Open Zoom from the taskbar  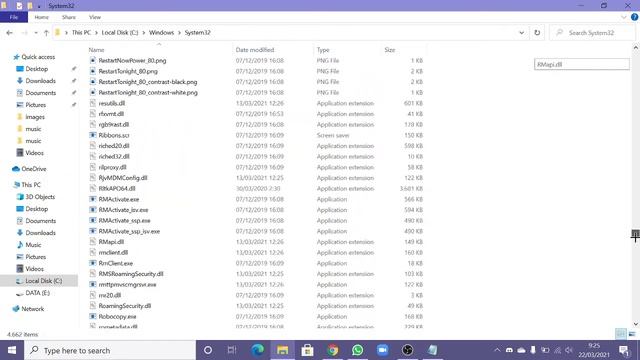[382, 350]
